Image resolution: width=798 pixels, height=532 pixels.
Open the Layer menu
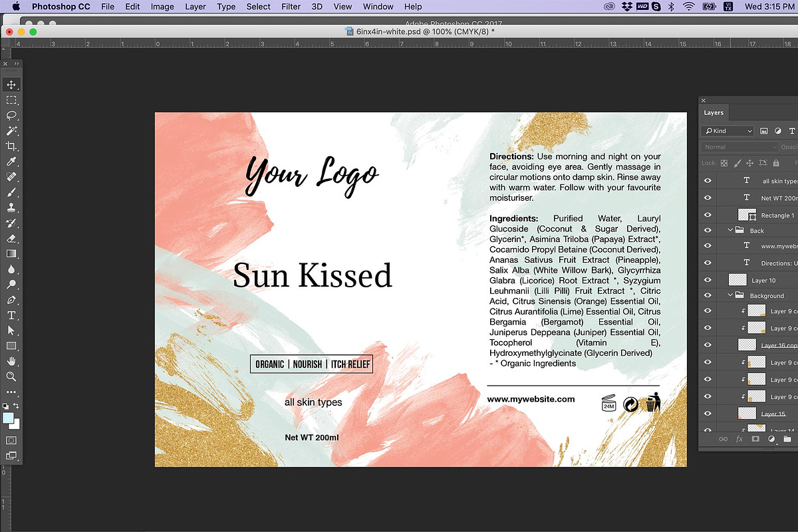[x=196, y=7]
